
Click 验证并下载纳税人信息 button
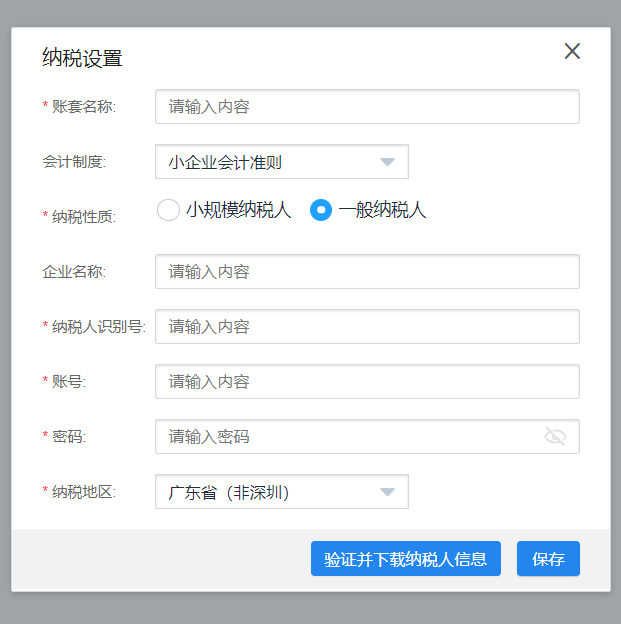point(406,558)
